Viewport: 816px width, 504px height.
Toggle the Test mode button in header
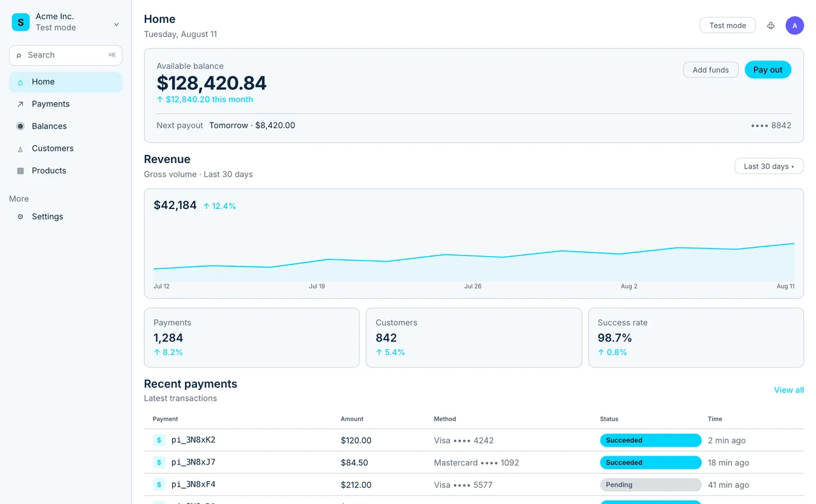click(x=727, y=25)
